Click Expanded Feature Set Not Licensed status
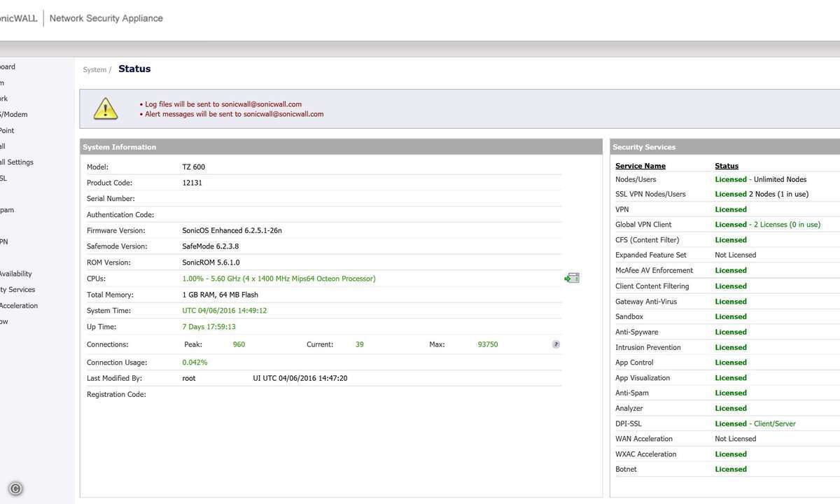The image size is (840, 504). pos(736,255)
